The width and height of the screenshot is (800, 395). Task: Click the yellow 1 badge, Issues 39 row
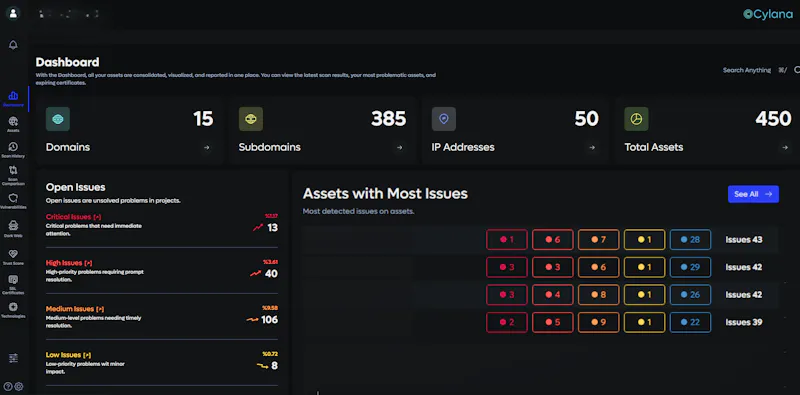(644, 322)
